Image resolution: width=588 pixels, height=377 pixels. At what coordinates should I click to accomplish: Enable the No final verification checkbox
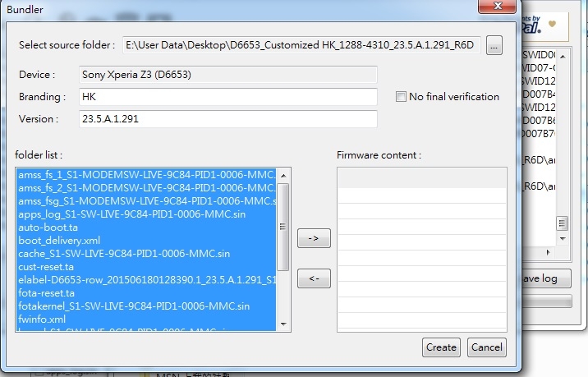pyautogui.click(x=401, y=97)
